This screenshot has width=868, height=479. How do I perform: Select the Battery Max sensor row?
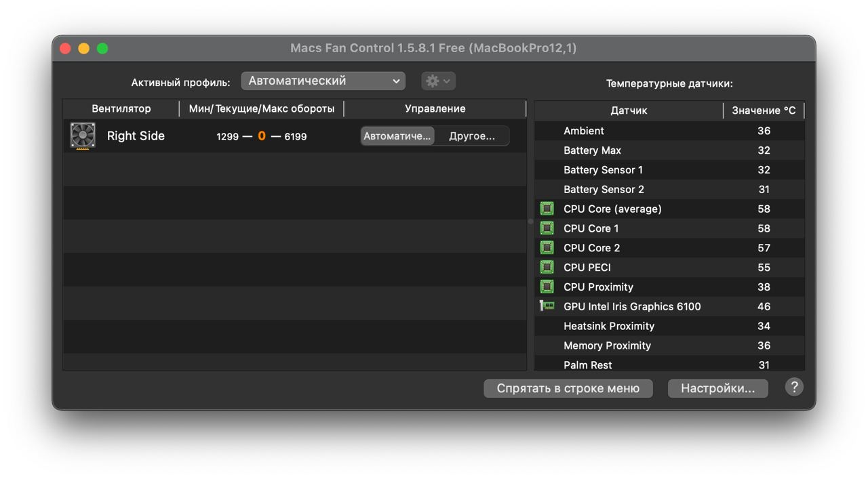[669, 150]
